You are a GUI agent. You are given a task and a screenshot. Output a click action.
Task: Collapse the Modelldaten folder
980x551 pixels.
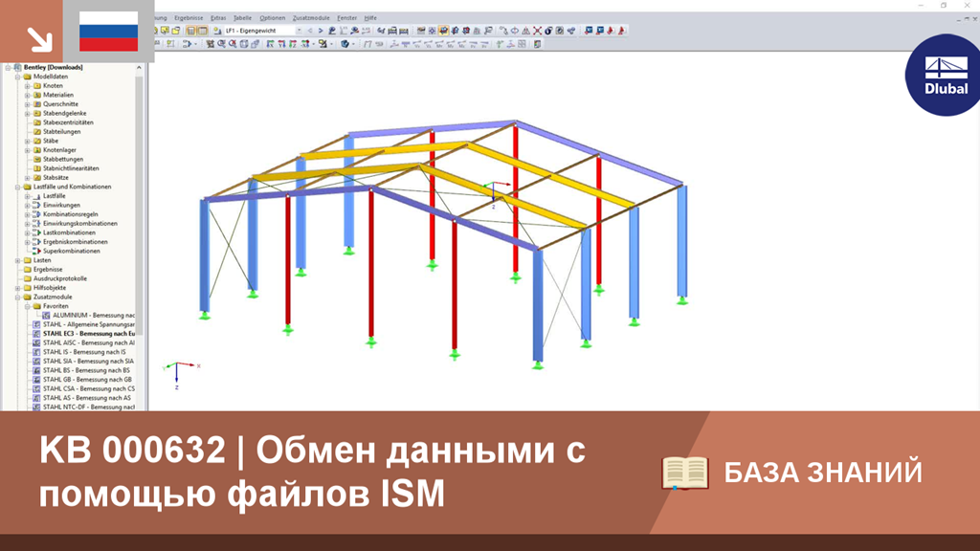coord(18,77)
